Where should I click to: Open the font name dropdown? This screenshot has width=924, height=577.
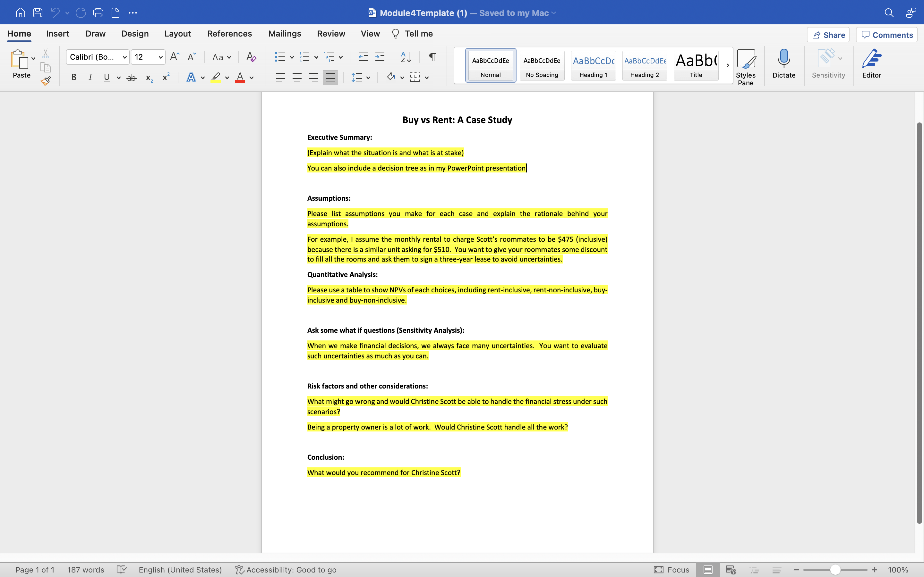pos(124,57)
